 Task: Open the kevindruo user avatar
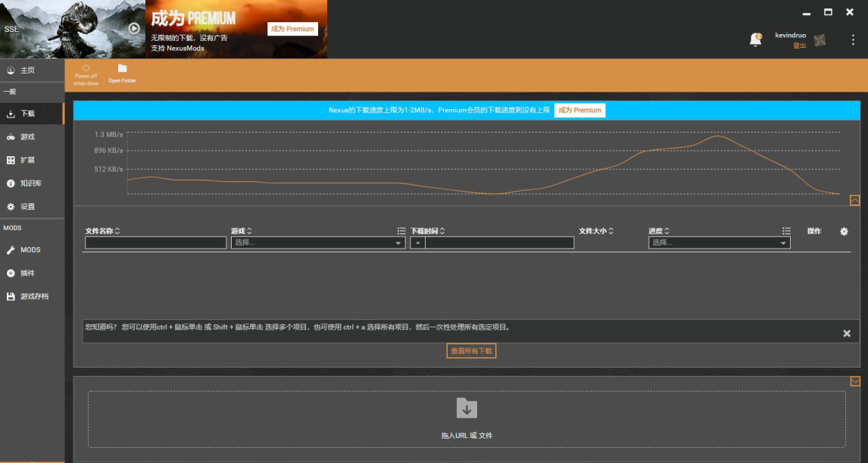[x=820, y=40]
